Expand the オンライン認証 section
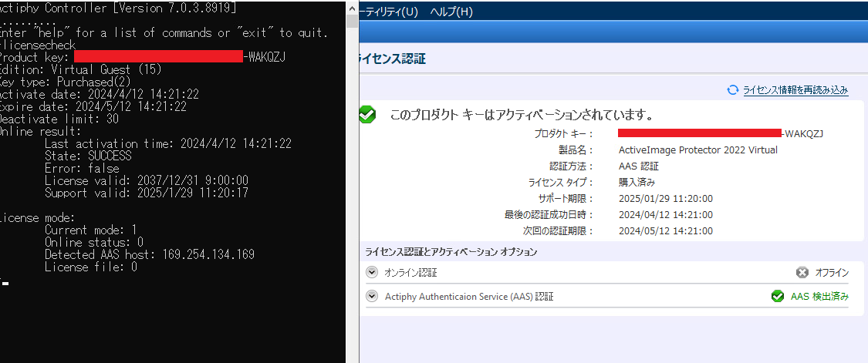 click(371, 272)
